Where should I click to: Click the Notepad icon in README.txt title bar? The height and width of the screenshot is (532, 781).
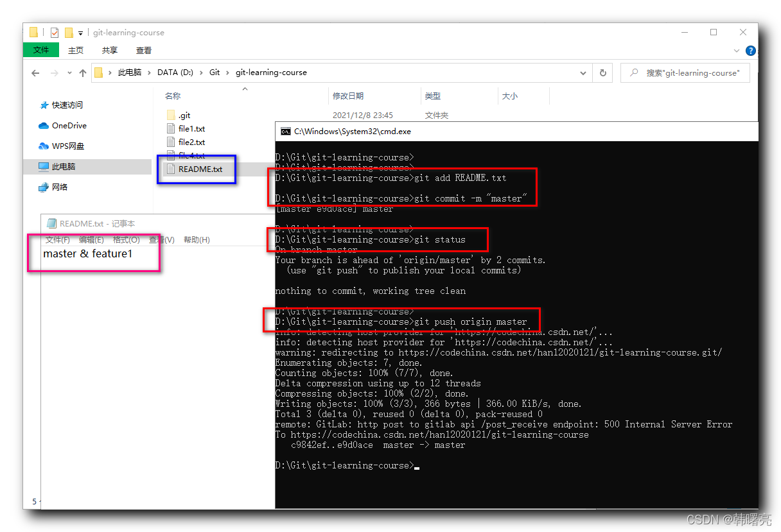tap(51, 224)
